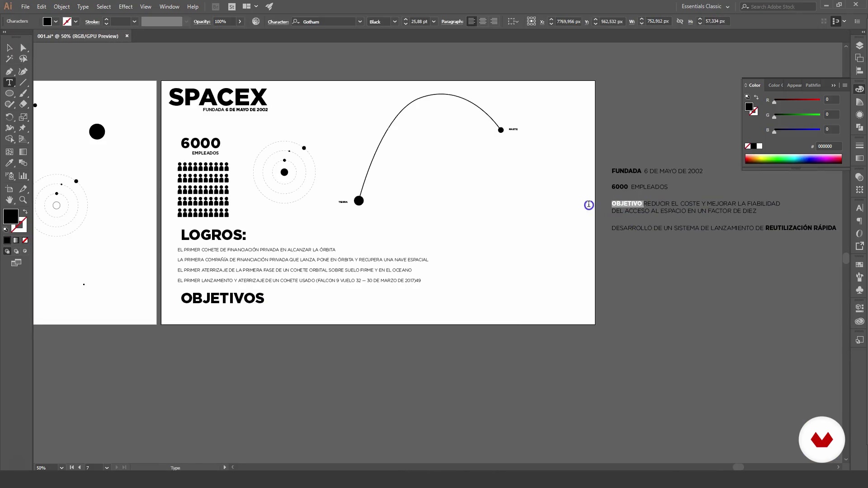This screenshot has width=868, height=488.
Task: Select the Mesh tool
Action: (x=9, y=152)
